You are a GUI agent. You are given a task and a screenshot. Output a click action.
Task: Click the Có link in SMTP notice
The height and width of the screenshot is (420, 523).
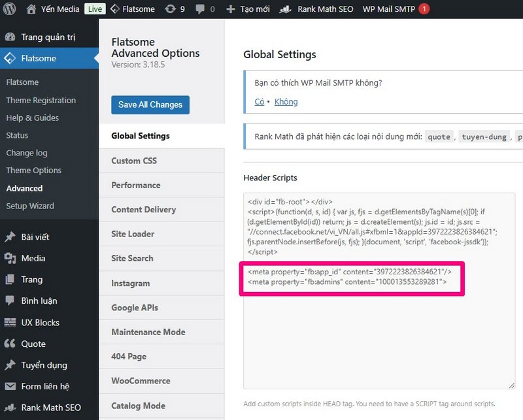(259, 102)
